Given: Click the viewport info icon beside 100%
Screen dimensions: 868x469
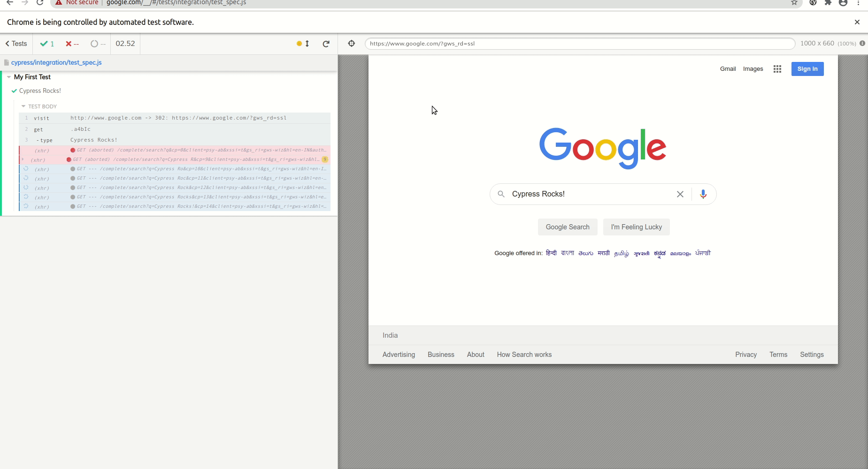Looking at the screenshot, I should pyautogui.click(x=862, y=43).
